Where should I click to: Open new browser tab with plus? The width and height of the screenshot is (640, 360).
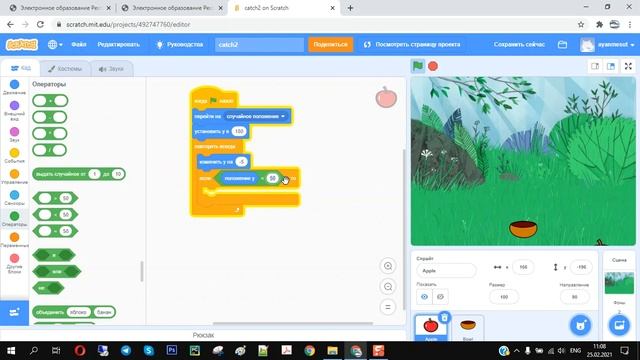click(350, 8)
